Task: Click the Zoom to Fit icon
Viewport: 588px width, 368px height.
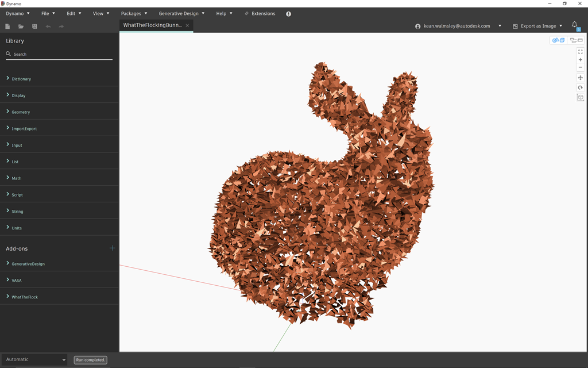Action: click(x=580, y=52)
